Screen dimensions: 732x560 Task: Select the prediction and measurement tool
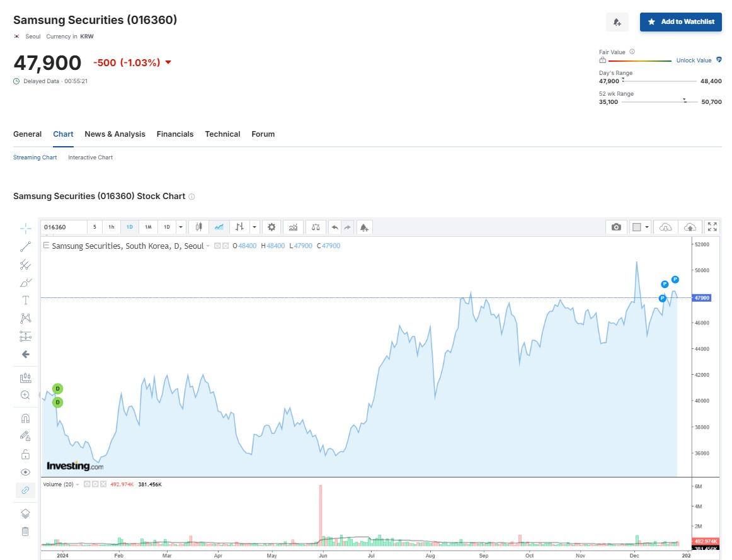point(26,336)
